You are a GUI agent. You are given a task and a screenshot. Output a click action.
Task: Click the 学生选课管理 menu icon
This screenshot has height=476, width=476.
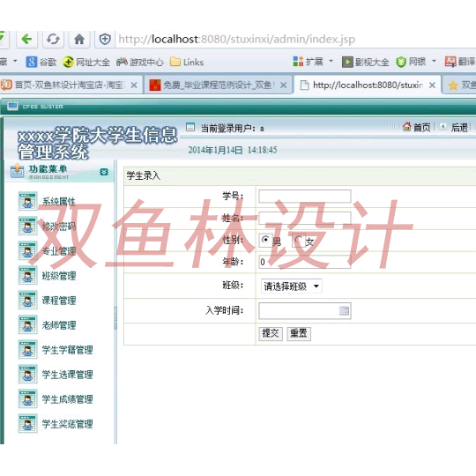tap(27, 374)
